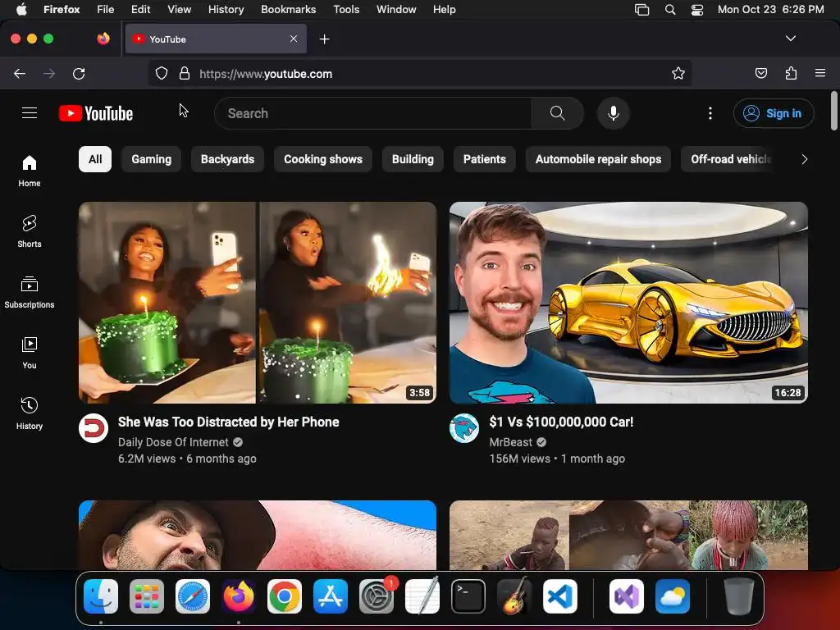Select the Building filter chip
Viewport: 840px width, 630px height.
pyautogui.click(x=413, y=159)
